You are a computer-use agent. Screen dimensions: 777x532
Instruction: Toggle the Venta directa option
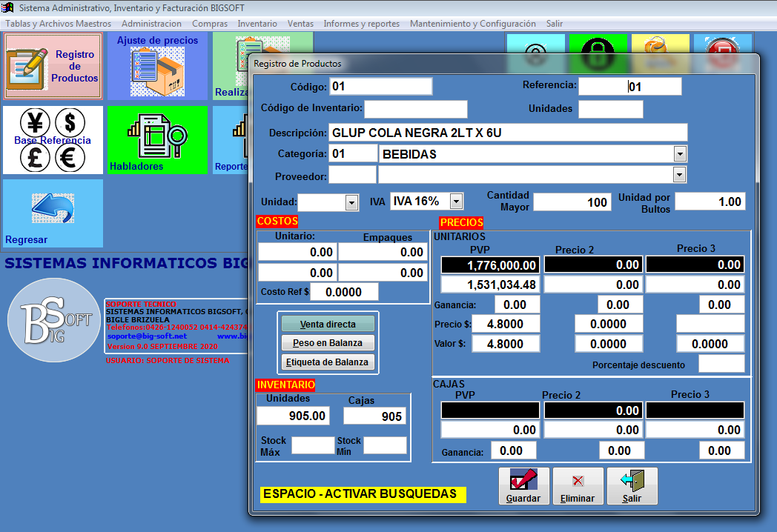point(328,324)
